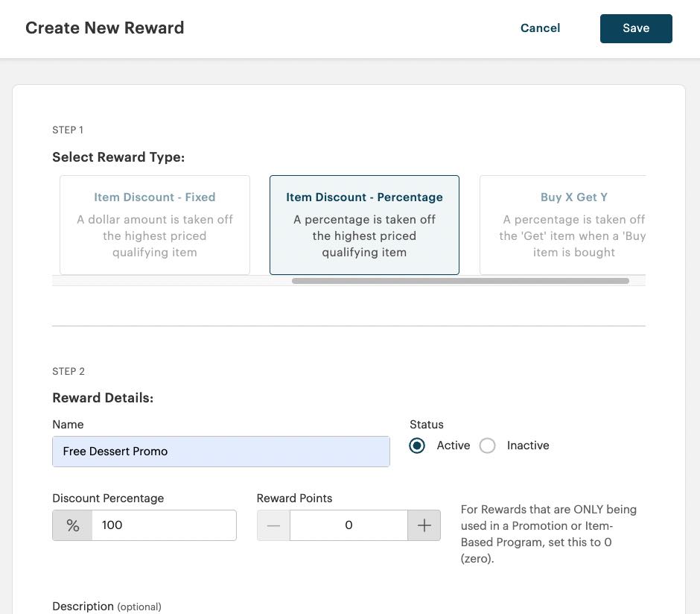700x614 pixels.
Task: Save the new reward
Action: click(636, 28)
